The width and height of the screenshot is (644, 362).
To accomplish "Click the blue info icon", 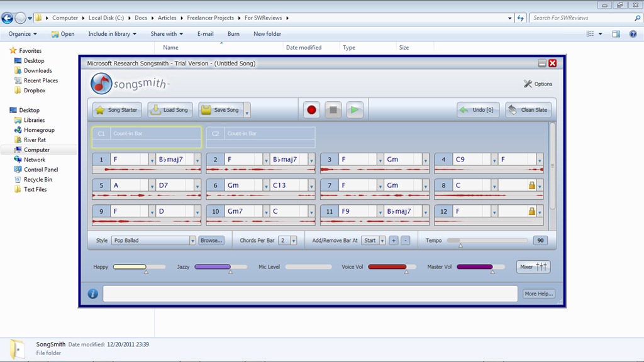I will [93, 293].
